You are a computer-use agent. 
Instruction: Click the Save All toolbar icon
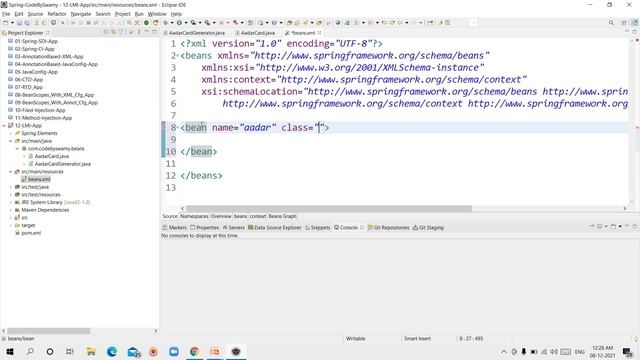(x=27, y=23)
